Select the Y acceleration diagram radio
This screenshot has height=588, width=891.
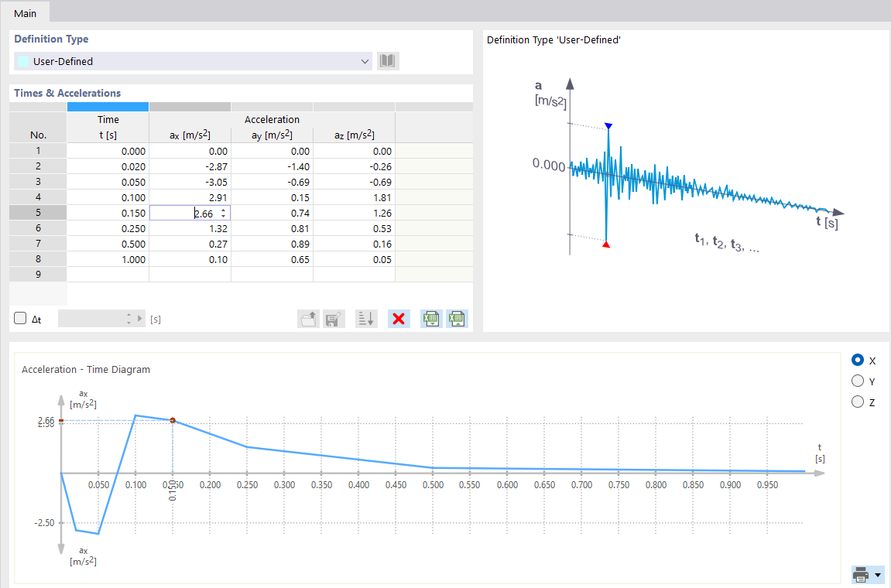857,380
